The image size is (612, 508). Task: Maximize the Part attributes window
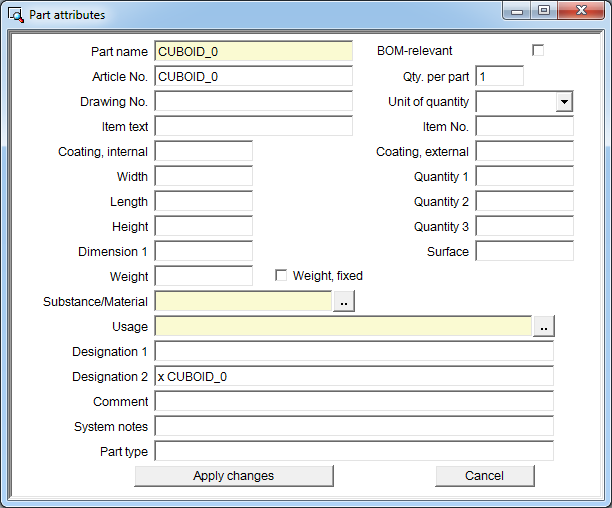pos(543,11)
